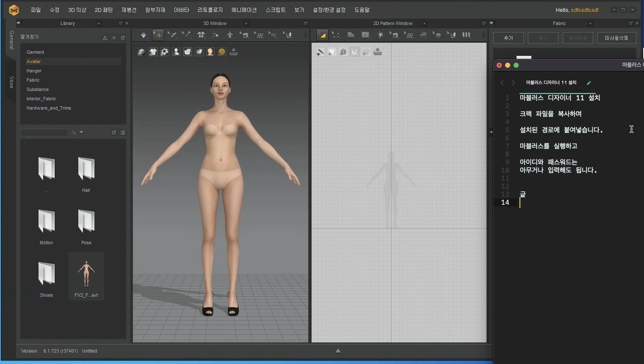Click the 미사용삭제 button

coord(616,38)
